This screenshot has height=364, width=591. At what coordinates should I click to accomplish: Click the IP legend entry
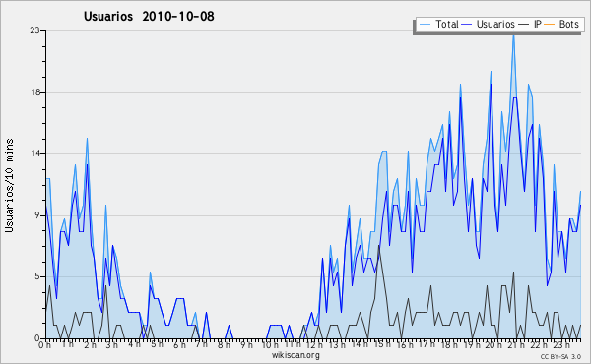pyautogui.click(x=530, y=24)
